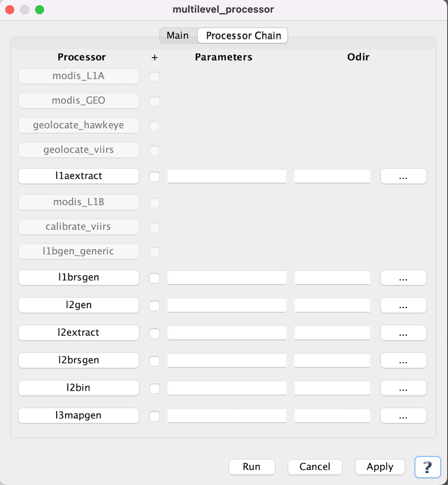Click the l1brsgen Parameters text field
Screen dimensions: 448x485
pyautogui.click(x=227, y=278)
